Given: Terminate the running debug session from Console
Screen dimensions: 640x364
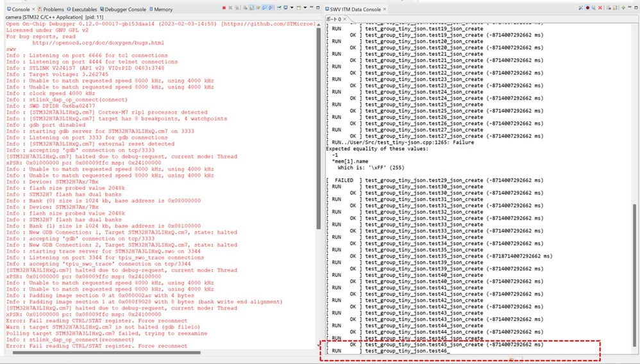Looking at the screenshot, I should [224, 8].
